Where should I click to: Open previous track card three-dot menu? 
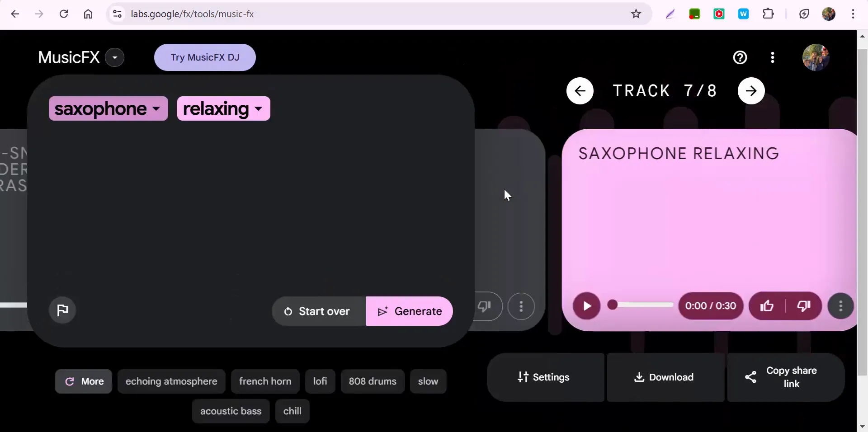[521, 306]
